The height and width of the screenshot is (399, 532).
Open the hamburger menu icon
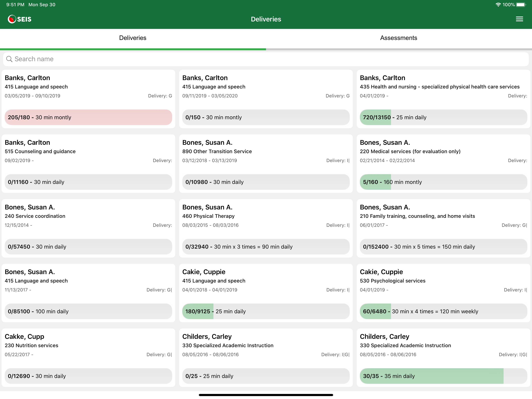click(519, 19)
